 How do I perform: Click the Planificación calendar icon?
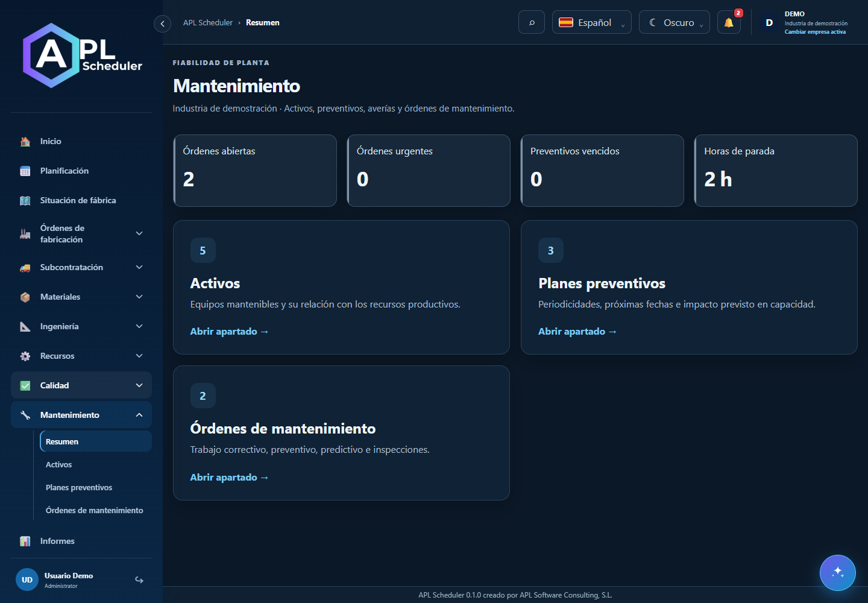click(x=25, y=171)
